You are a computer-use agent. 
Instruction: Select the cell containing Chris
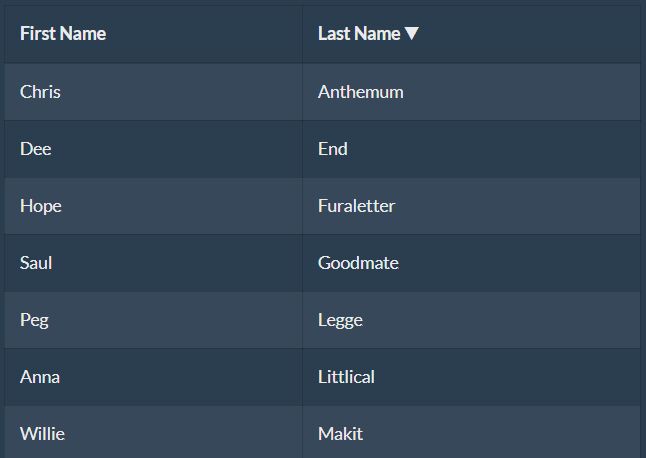[x=40, y=92]
